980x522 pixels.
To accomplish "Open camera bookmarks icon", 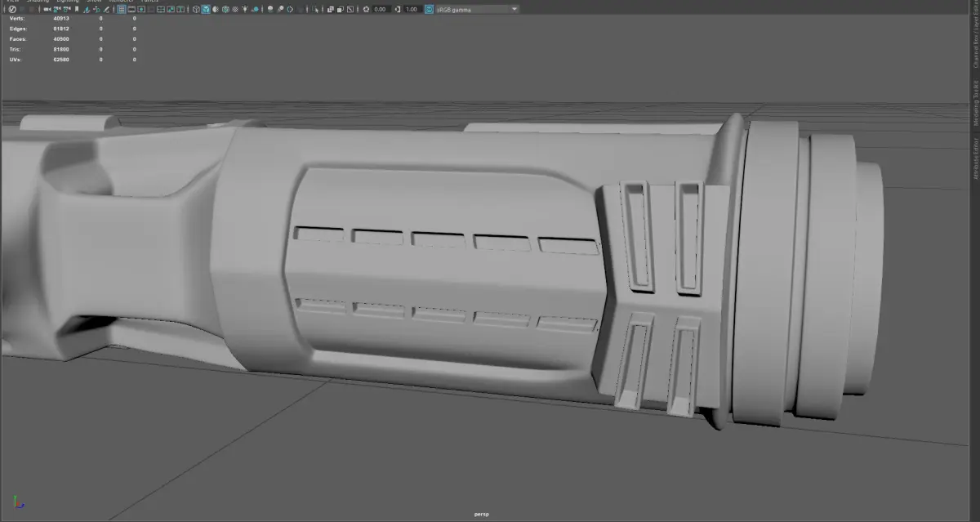I will click(x=77, y=9).
